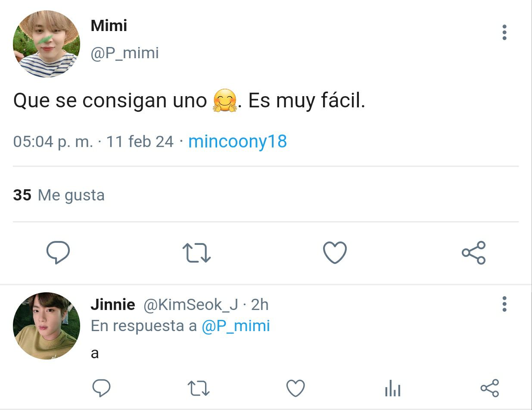This screenshot has width=532, height=410.
Task: Open more options for Mimi's tweet
Action: (504, 33)
